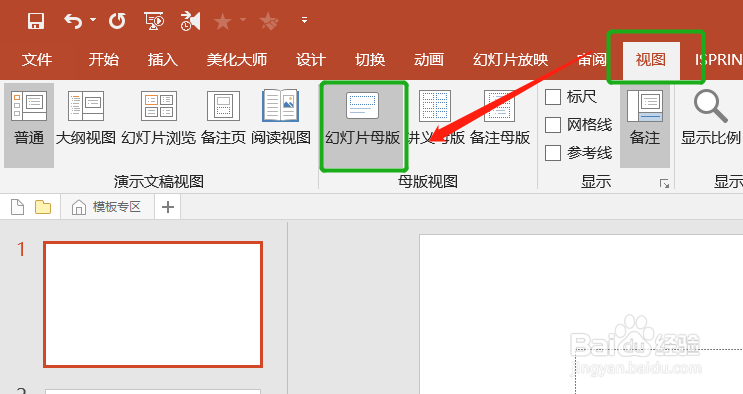Click the second greyed star icon

[x=269, y=21]
